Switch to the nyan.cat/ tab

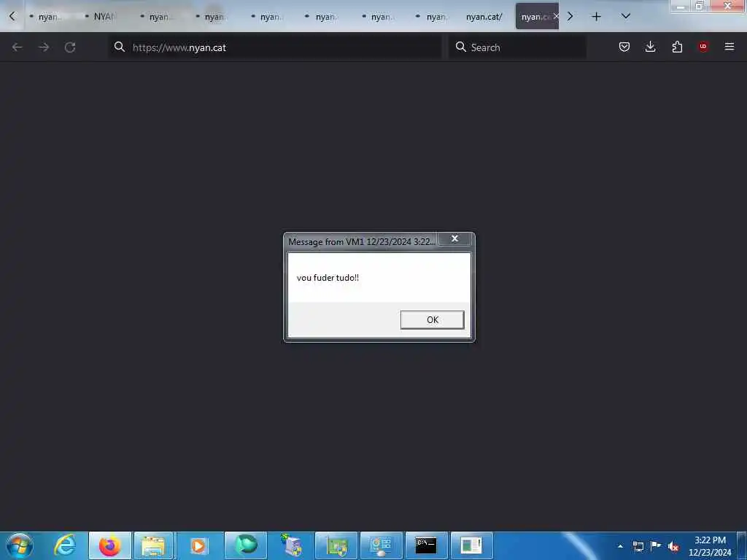tap(484, 17)
